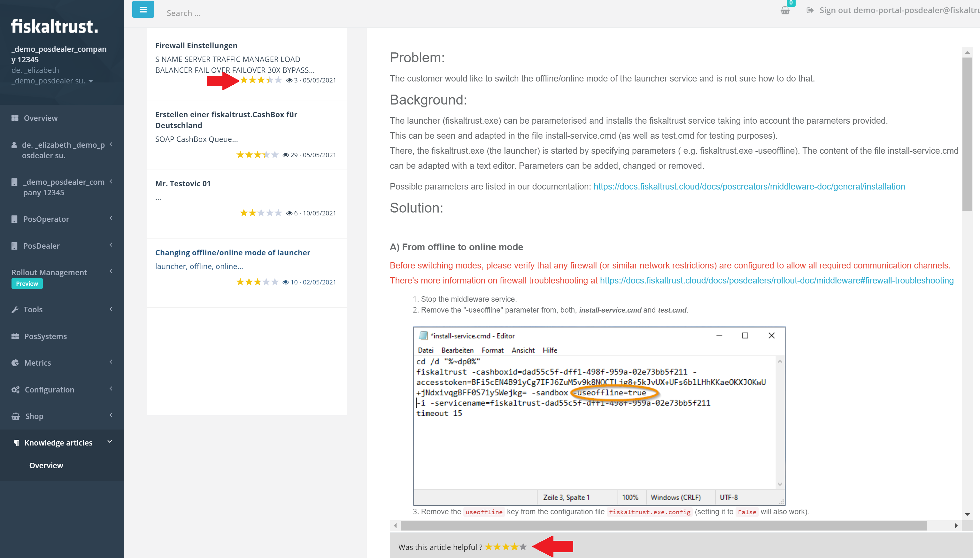Click the article scroll left arrow

click(395, 526)
